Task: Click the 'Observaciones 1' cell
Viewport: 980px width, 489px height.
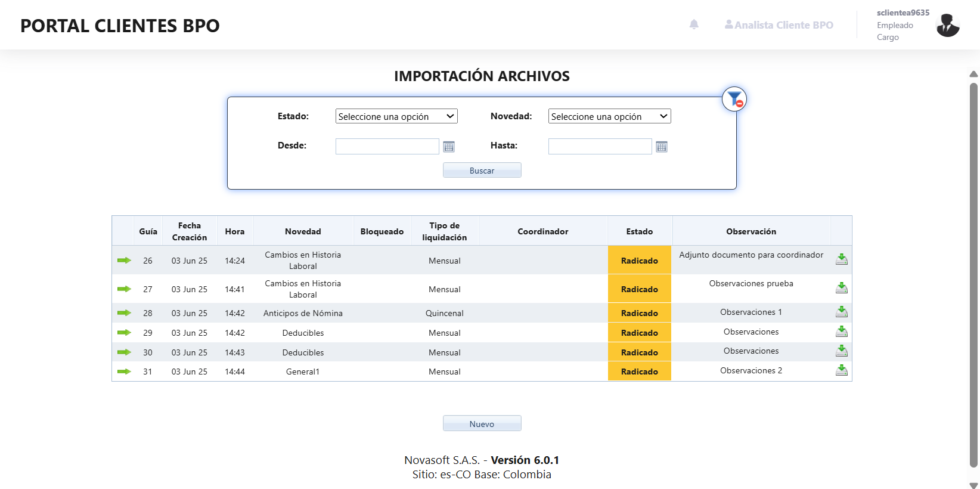Action: tap(751, 312)
